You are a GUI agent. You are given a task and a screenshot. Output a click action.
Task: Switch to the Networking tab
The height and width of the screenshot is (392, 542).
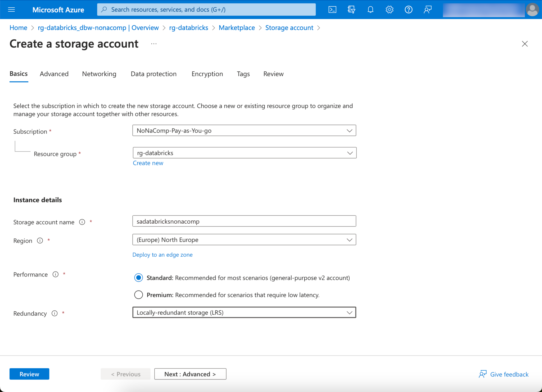pyautogui.click(x=99, y=74)
